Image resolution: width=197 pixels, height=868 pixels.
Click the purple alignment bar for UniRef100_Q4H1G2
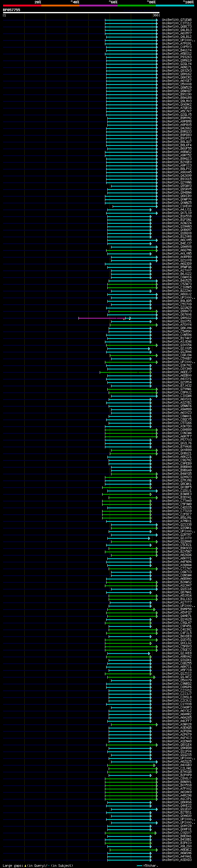point(102,318)
